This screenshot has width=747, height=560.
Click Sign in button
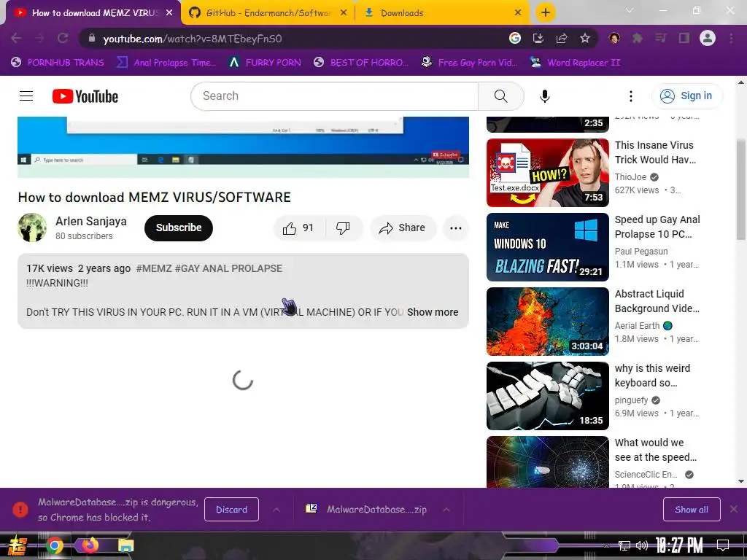click(x=687, y=96)
